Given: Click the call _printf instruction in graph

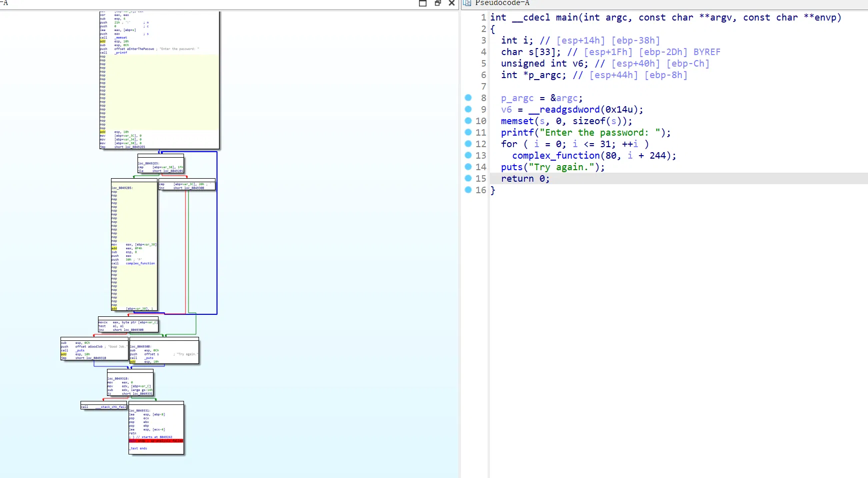Looking at the screenshot, I should (113, 53).
